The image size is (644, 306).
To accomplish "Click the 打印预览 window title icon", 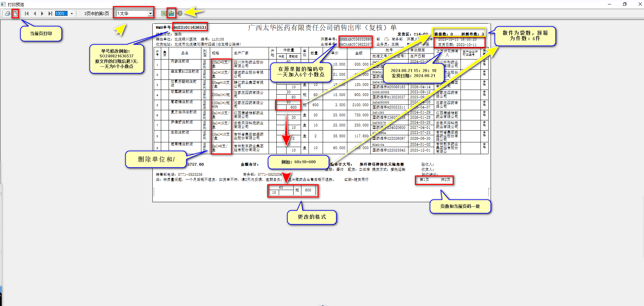I will pos(3,4).
